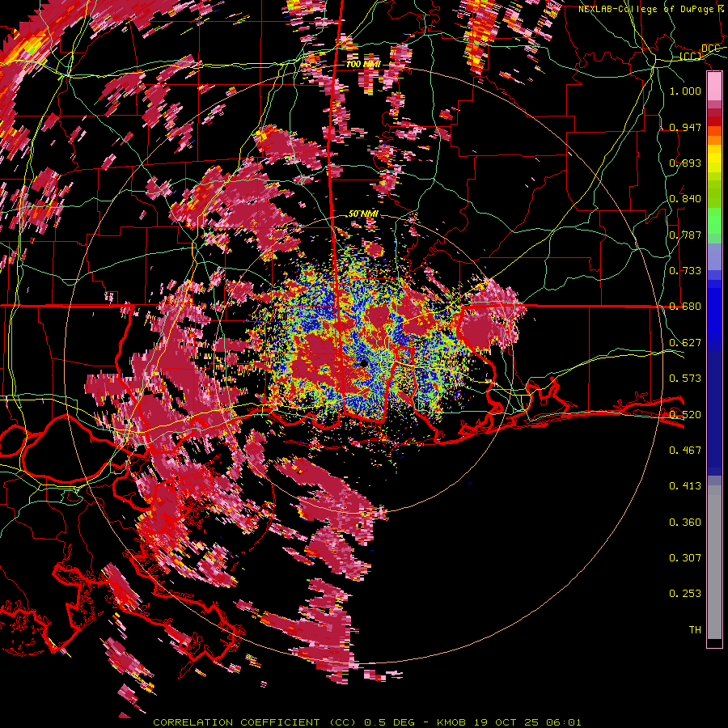Click the [CC] product label above color scale
This screenshot has width=728, height=728.
(691, 56)
